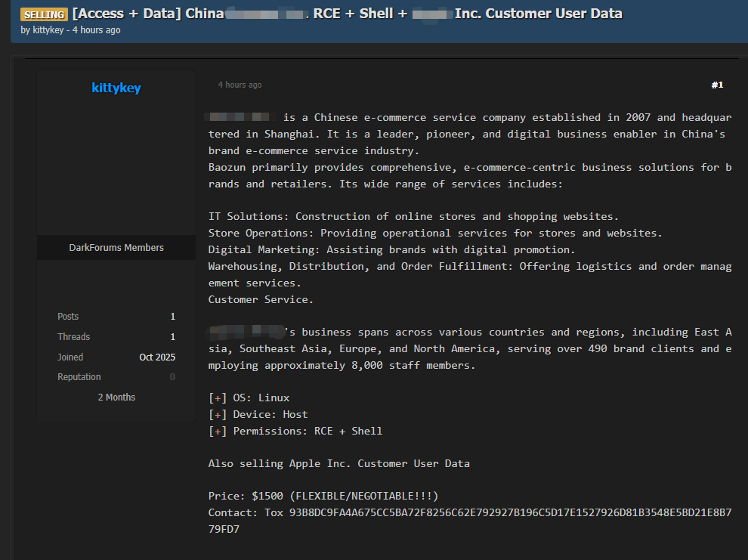This screenshot has width=748, height=560.
Task: Click the post's '4 hours ago' timestamp
Action: [240, 85]
